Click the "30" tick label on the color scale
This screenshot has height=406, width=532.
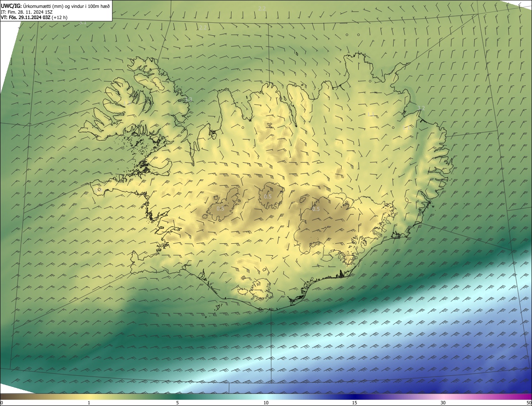coord(443,403)
